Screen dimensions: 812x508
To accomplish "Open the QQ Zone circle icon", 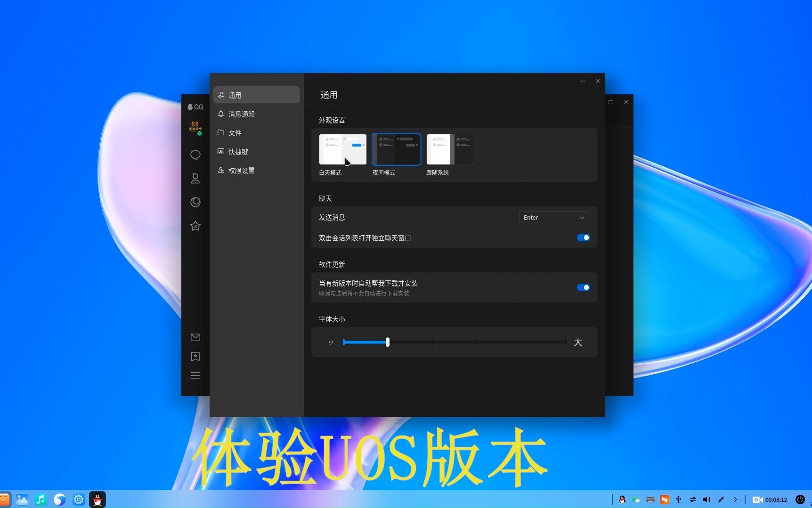I will (195, 202).
